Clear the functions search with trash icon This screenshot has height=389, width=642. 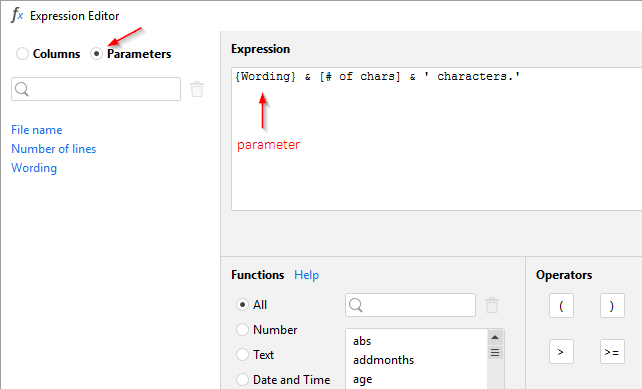(x=492, y=305)
